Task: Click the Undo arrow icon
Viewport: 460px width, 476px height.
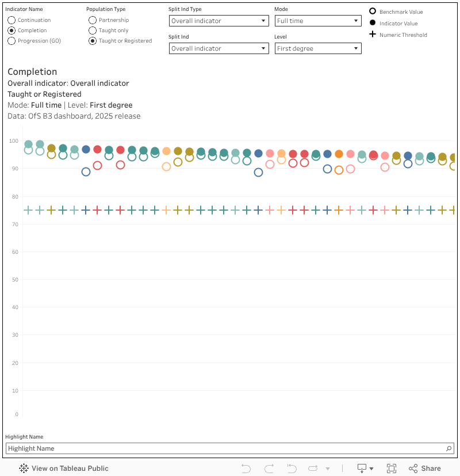Action: click(246, 468)
